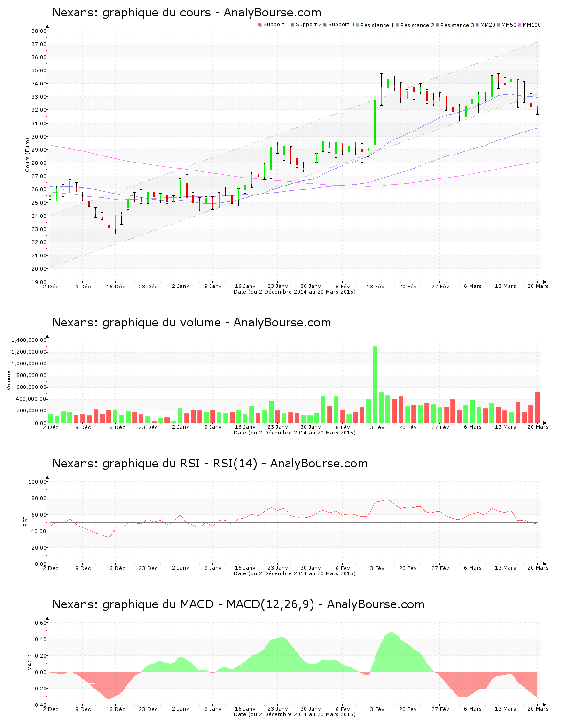Click the 38.00 tick on the price axis
The image size is (564, 728).
click(x=39, y=31)
